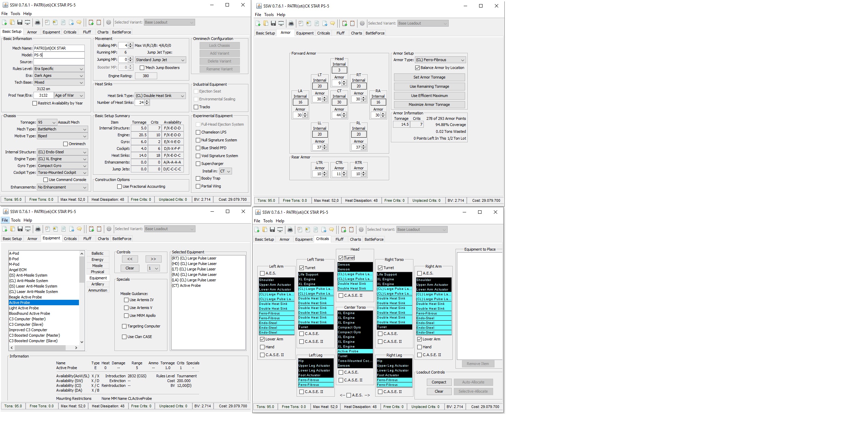
Task: Click clipboard-plus icon in Basic Setup window
Action: click(x=91, y=23)
